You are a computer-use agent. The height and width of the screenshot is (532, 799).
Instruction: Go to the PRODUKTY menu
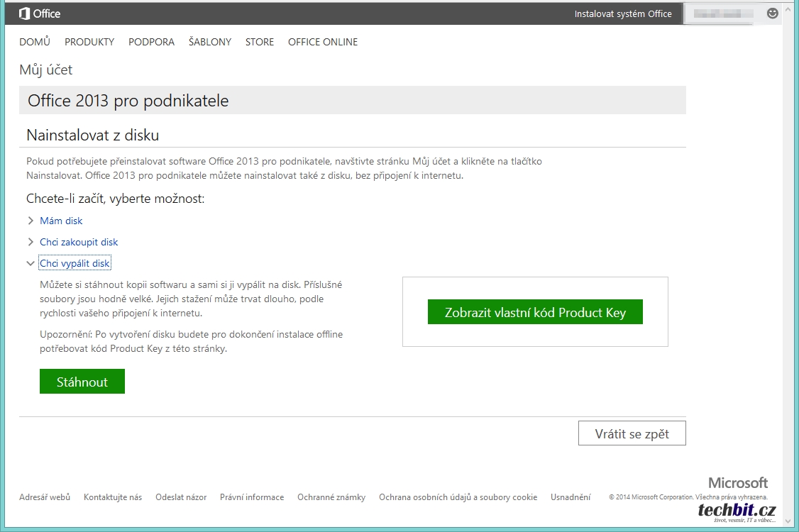tap(89, 42)
